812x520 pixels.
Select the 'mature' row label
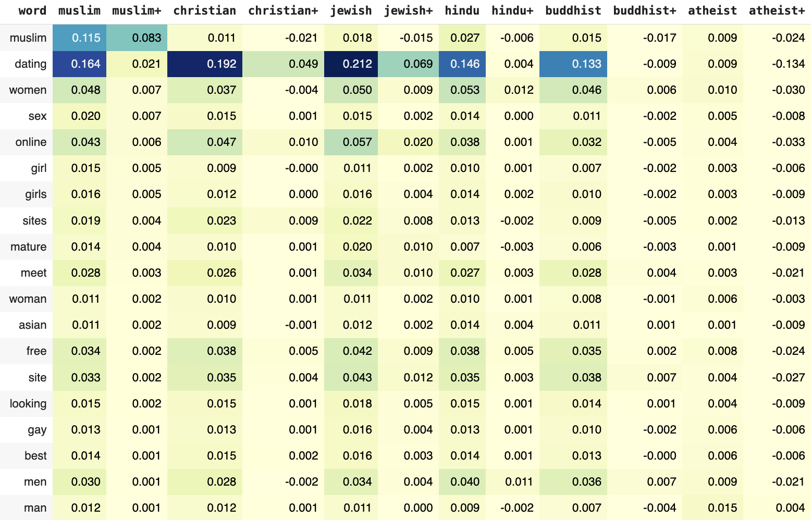click(28, 247)
